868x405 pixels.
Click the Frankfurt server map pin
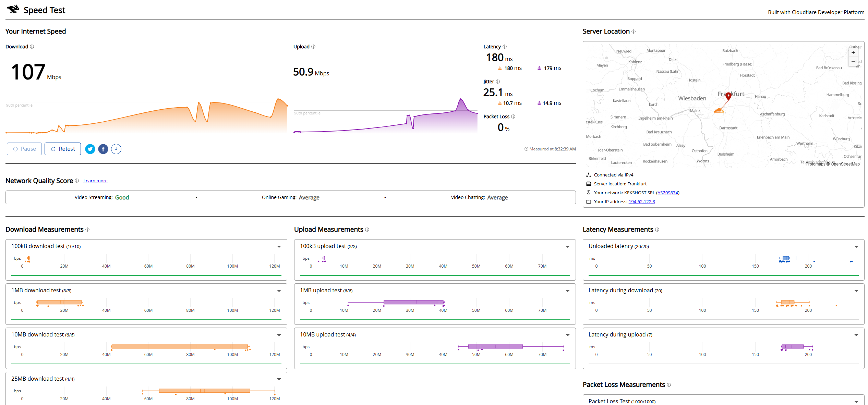pos(728,96)
